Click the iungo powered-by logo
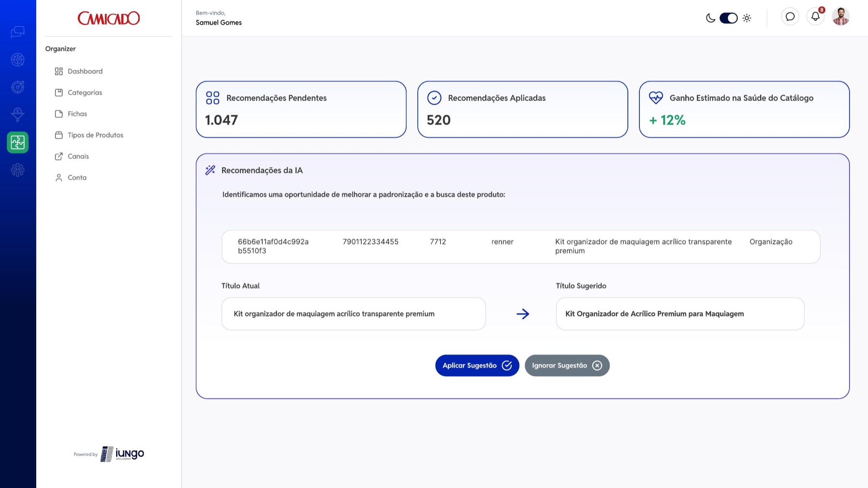This screenshot has width=868, height=488. click(122, 454)
